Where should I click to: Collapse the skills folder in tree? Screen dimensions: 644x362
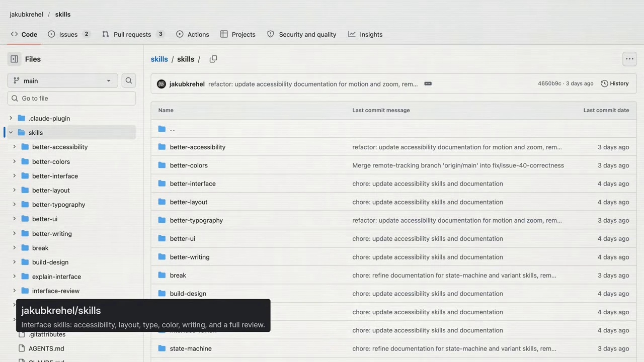[x=11, y=133]
